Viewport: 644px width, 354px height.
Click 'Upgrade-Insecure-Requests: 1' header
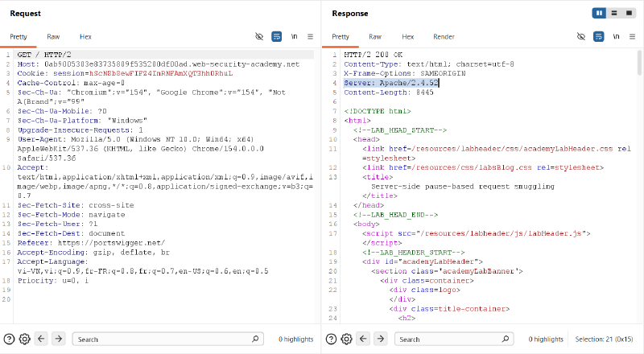pyautogui.click(x=80, y=130)
